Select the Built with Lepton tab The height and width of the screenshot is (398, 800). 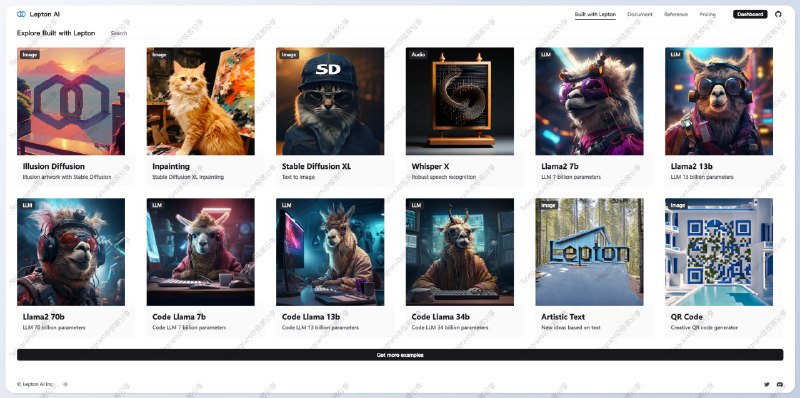click(x=595, y=14)
